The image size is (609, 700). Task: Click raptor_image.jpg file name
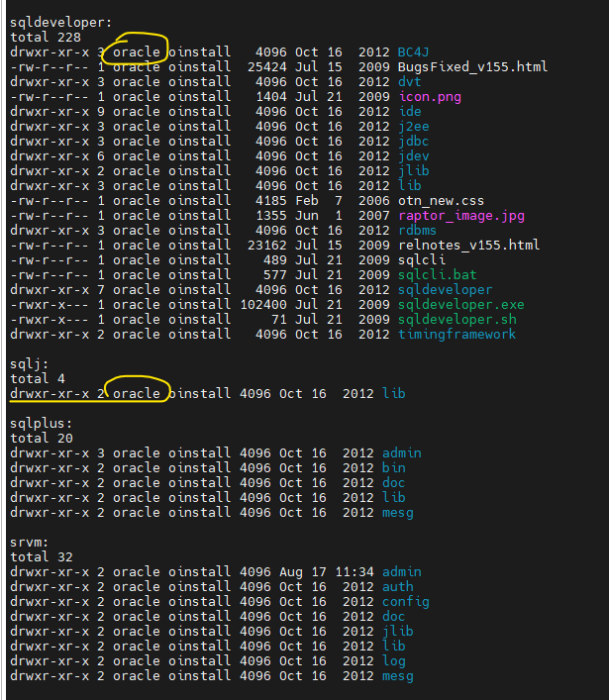coord(460,216)
